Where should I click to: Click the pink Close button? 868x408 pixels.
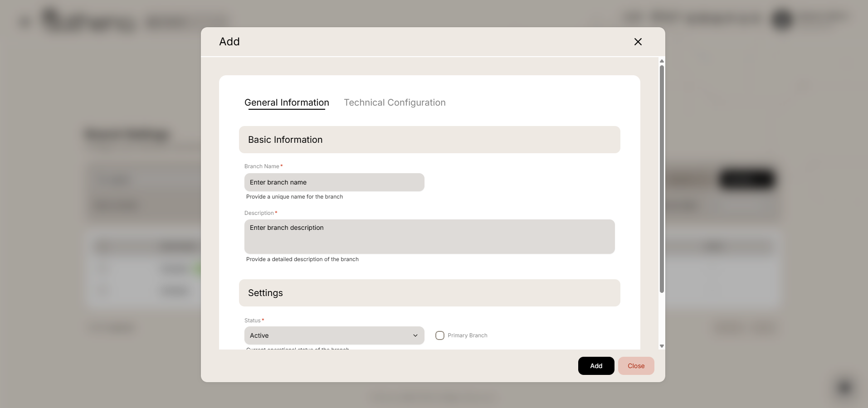(636, 366)
